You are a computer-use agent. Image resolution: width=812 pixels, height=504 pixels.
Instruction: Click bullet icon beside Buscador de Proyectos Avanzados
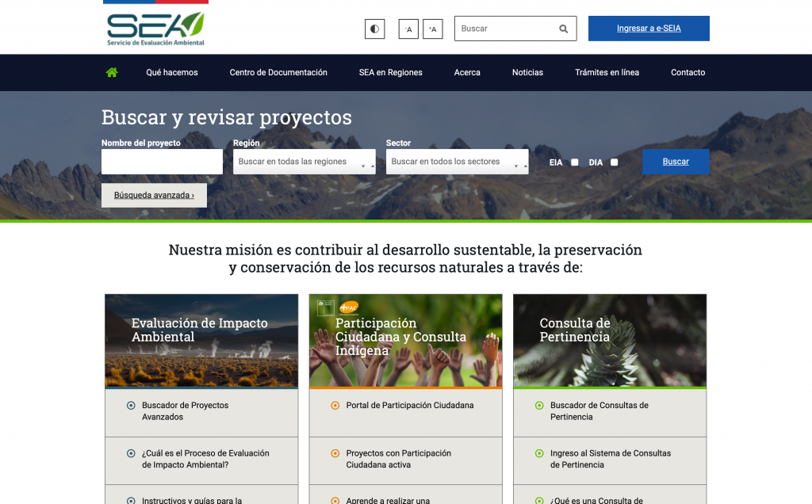131,406
